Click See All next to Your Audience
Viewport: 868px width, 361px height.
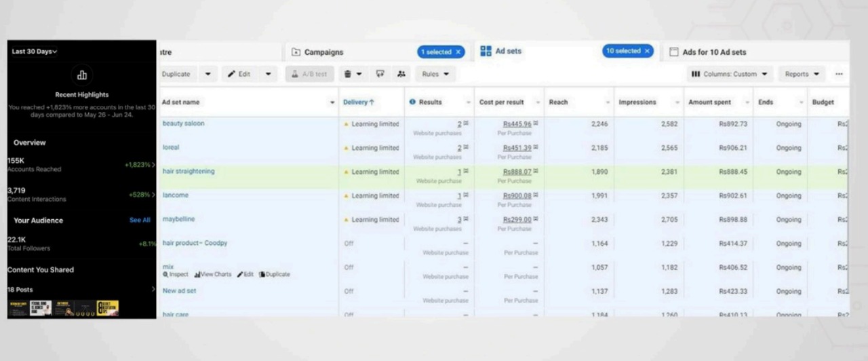point(140,221)
